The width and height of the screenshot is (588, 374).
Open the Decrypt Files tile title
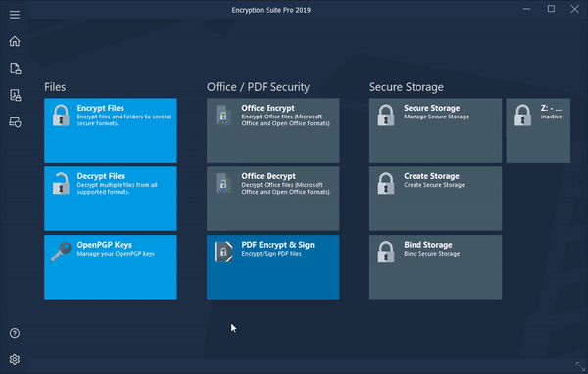(101, 176)
